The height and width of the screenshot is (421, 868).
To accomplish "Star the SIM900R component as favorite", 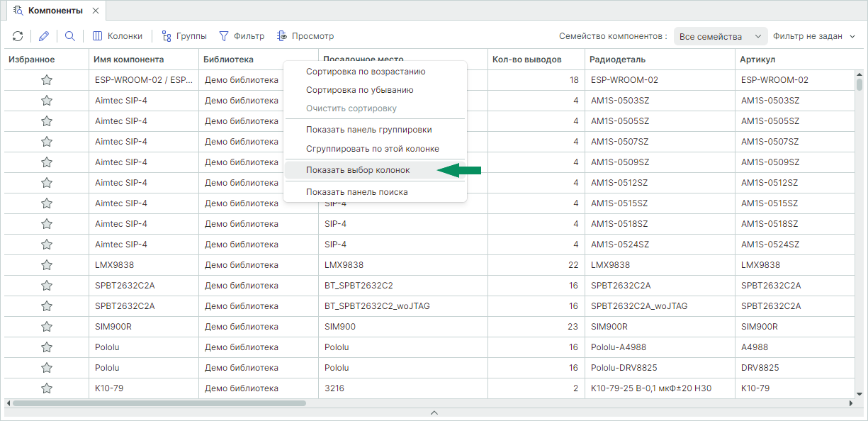I will [x=47, y=327].
